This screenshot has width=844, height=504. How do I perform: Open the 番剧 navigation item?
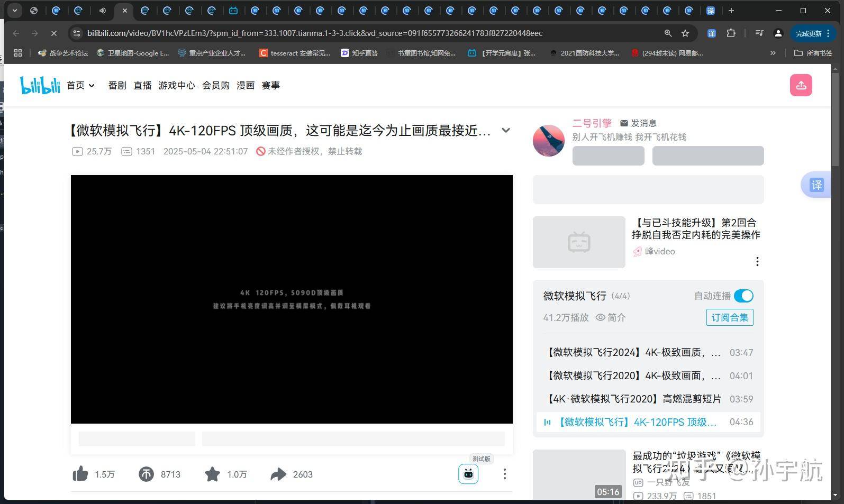117,85
